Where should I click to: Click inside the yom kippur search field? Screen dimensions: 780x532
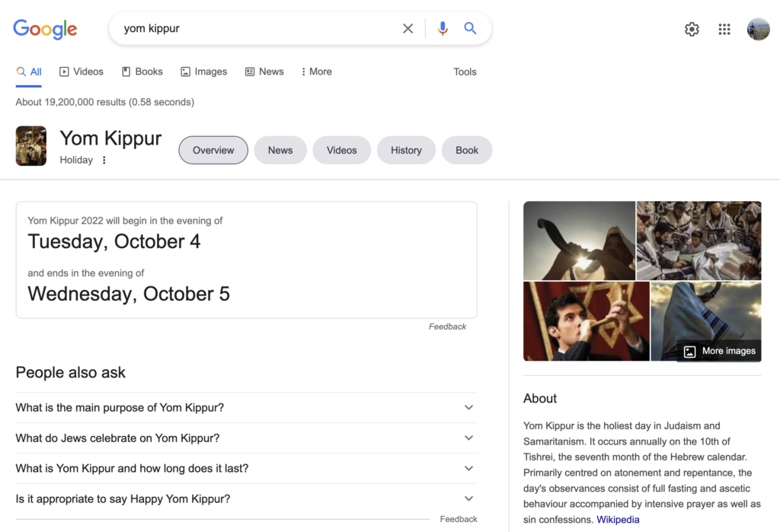coord(259,28)
